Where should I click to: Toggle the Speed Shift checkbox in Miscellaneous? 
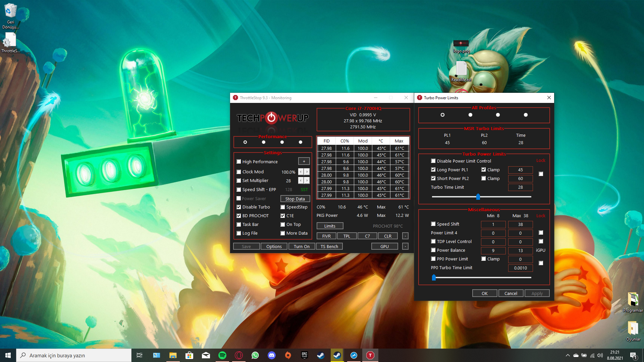coord(433,224)
